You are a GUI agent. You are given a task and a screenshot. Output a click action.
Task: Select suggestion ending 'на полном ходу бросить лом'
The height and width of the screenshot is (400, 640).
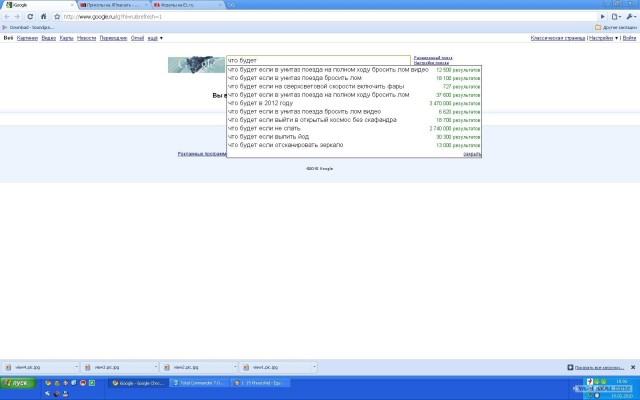pyautogui.click(x=354, y=95)
